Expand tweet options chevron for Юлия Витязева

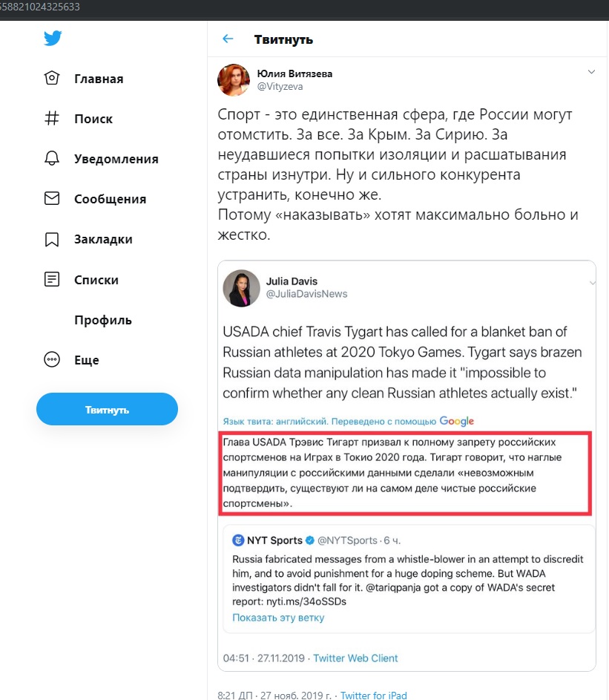click(x=592, y=71)
